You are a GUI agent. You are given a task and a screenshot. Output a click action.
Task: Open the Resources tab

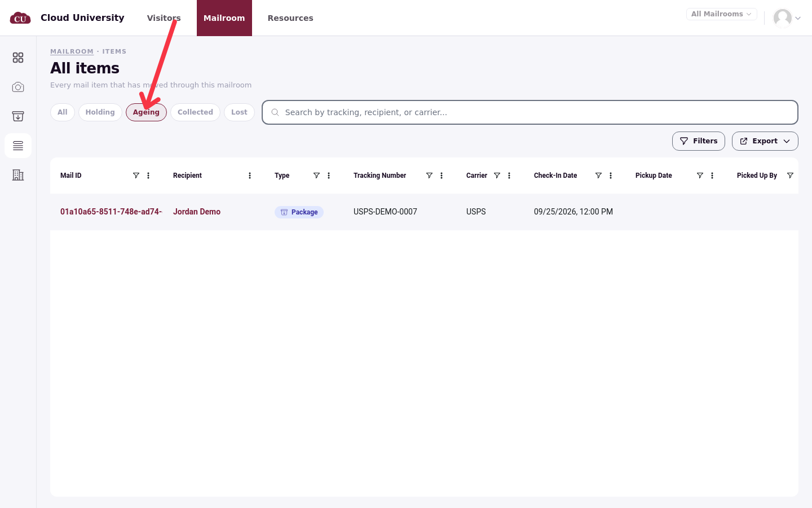click(290, 18)
